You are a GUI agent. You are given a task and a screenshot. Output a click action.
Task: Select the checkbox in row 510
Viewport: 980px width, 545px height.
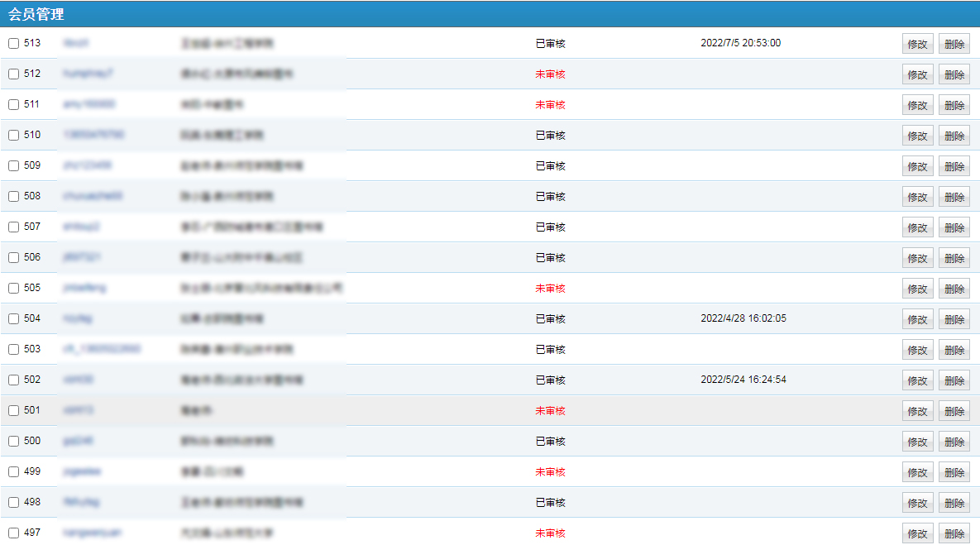pyautogui.click(x=13, y=136)
